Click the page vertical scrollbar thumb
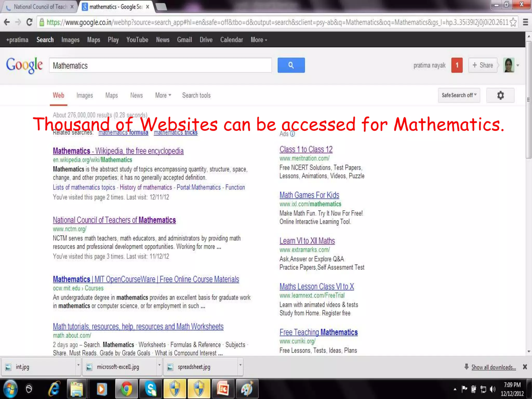This screenshot has height=399, width=532. pyautogui.click(x=528, y=99)
